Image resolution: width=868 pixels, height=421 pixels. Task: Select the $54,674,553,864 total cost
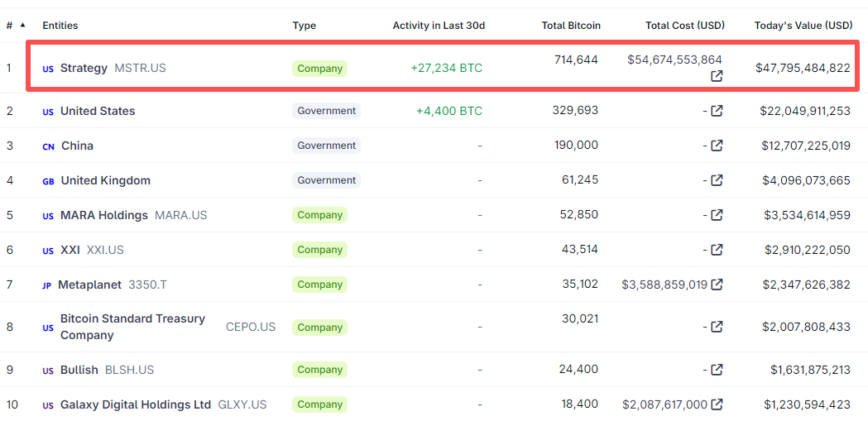click(675, 60)
